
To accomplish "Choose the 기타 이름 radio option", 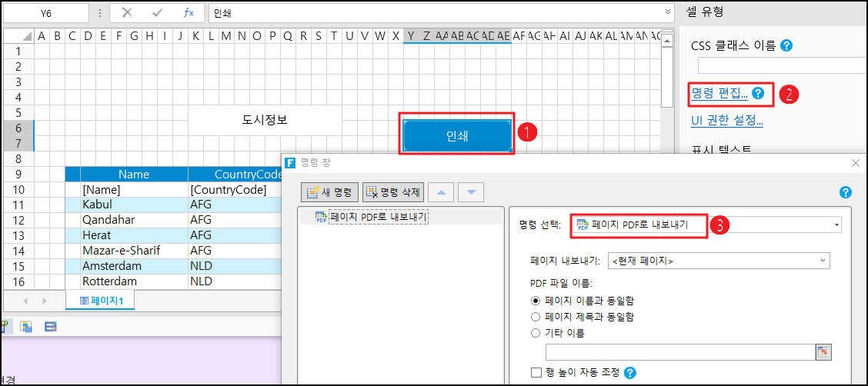I will tap(536, 333).
